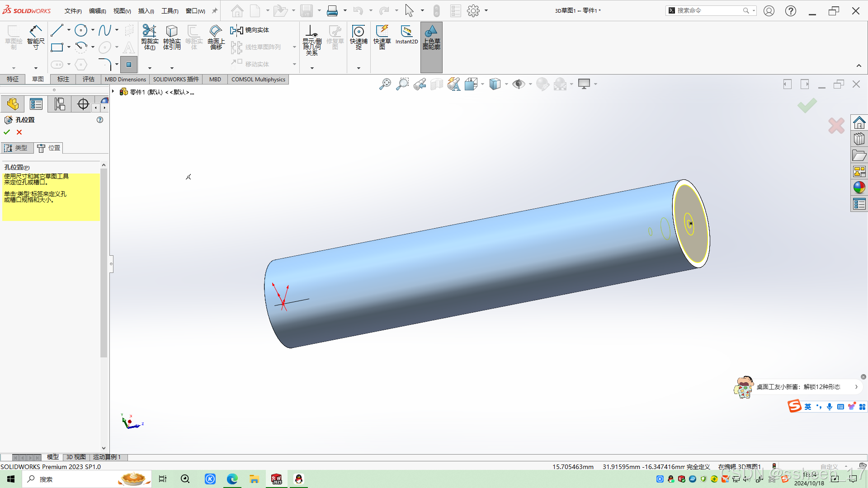Open the display style dropdown arrow
The image size is (868, 488).
coord(506,84)
